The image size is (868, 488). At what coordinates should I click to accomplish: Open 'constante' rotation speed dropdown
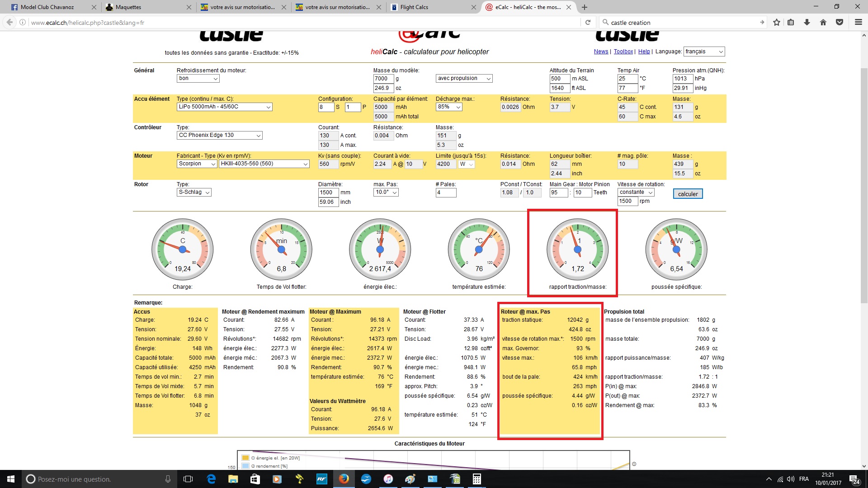click(x=636, y=192)
